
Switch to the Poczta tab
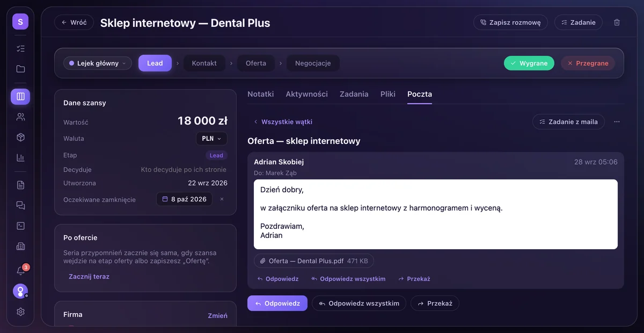point(419,94)
